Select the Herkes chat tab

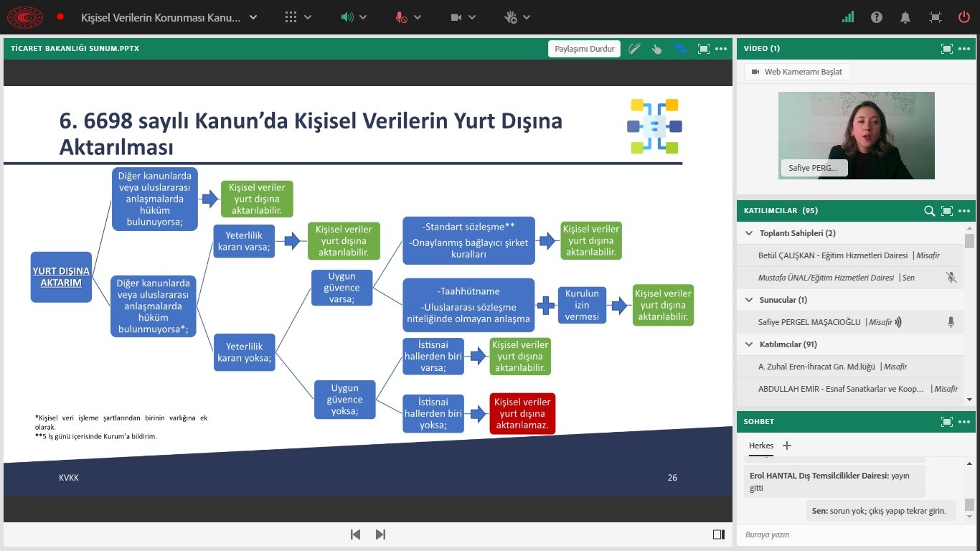761,446
